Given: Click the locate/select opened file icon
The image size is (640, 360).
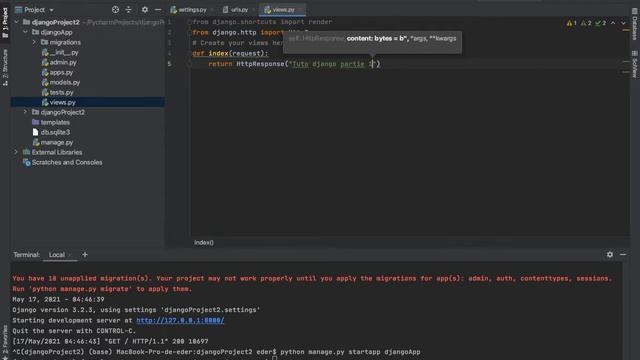Looking at the screenshot, I should tap(116, 9).
